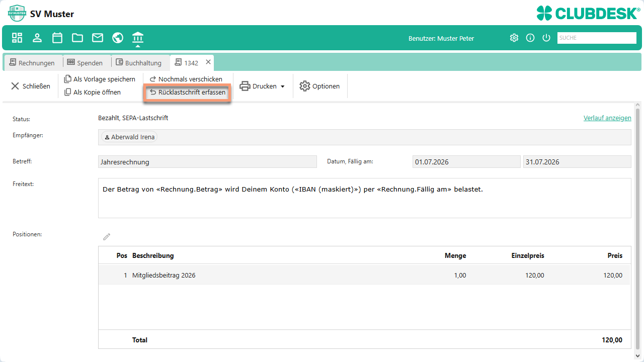Image resolution: width=644 pixels, height=362 pixels.
Task: Open the settings gear in top bar
Action: pyautogui.click(x=514, y=38)
